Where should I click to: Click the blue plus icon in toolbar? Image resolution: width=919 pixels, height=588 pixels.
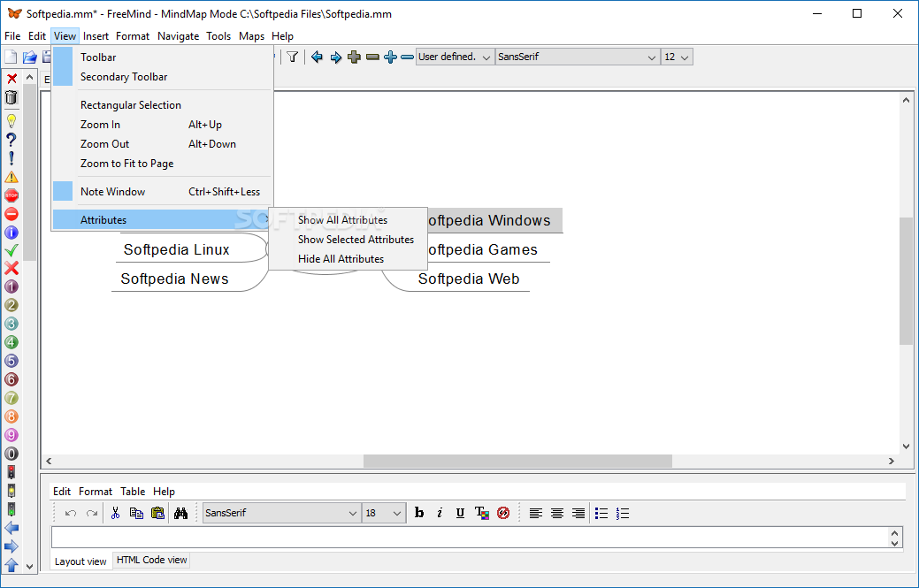point(390,57)
